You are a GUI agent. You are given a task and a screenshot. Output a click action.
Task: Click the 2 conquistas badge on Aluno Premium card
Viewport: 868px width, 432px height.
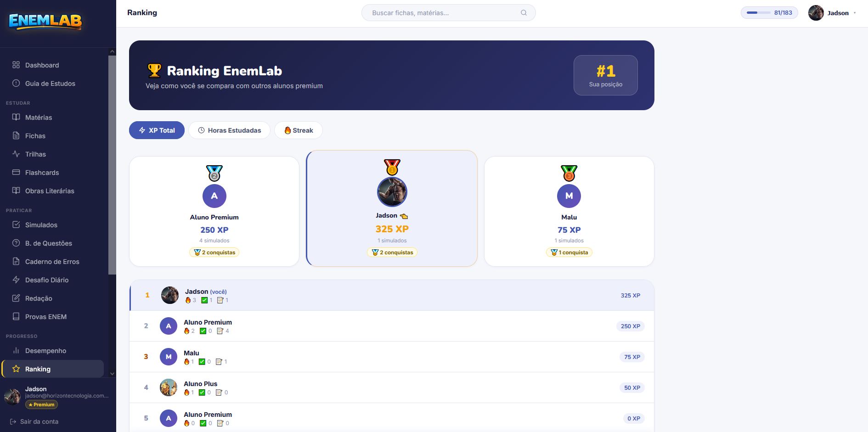(x=214, y=252)
